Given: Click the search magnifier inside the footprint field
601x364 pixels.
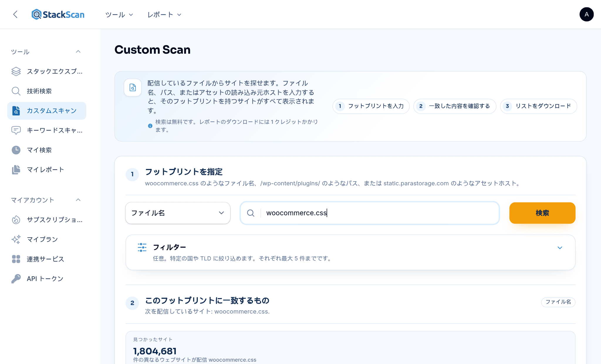Looking at the screenshot, I should [251, 213].
